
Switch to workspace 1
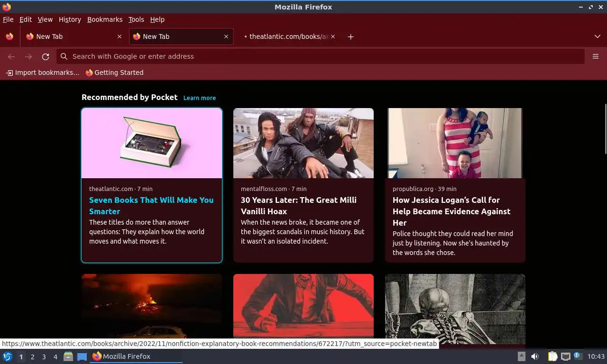[21, 357]
